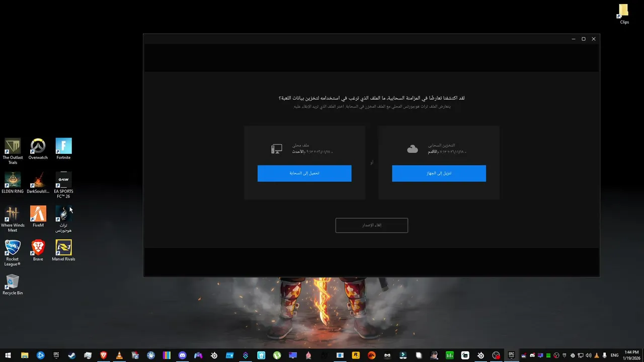Click the local file computer icon

[x=276, y=149]
